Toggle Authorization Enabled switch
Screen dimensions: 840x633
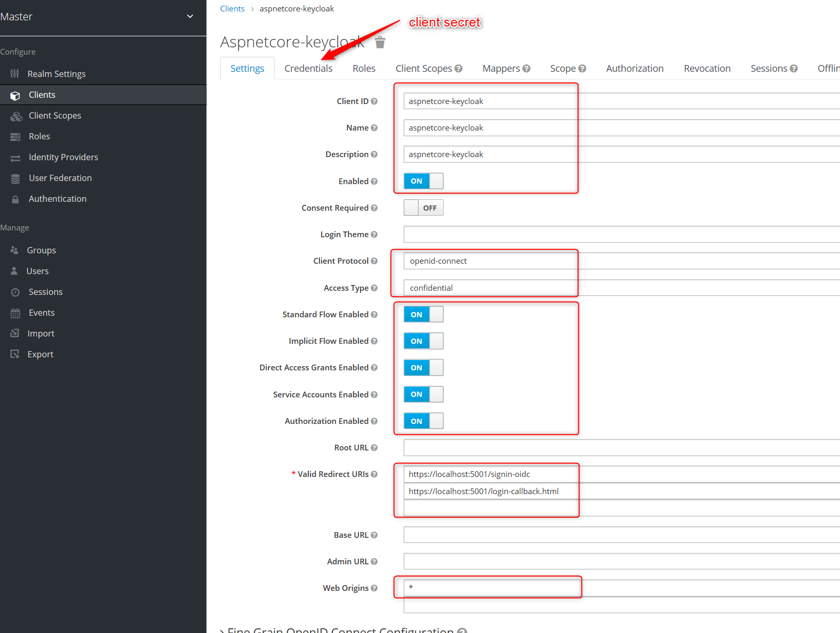pos(423,421)
